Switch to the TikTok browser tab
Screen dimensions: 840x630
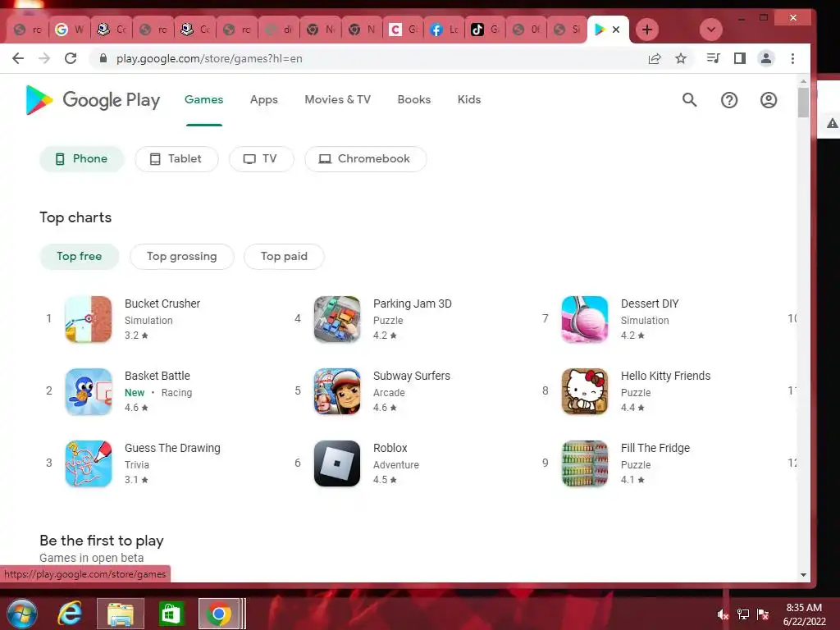pyautogui.click(x=486, y=30)
